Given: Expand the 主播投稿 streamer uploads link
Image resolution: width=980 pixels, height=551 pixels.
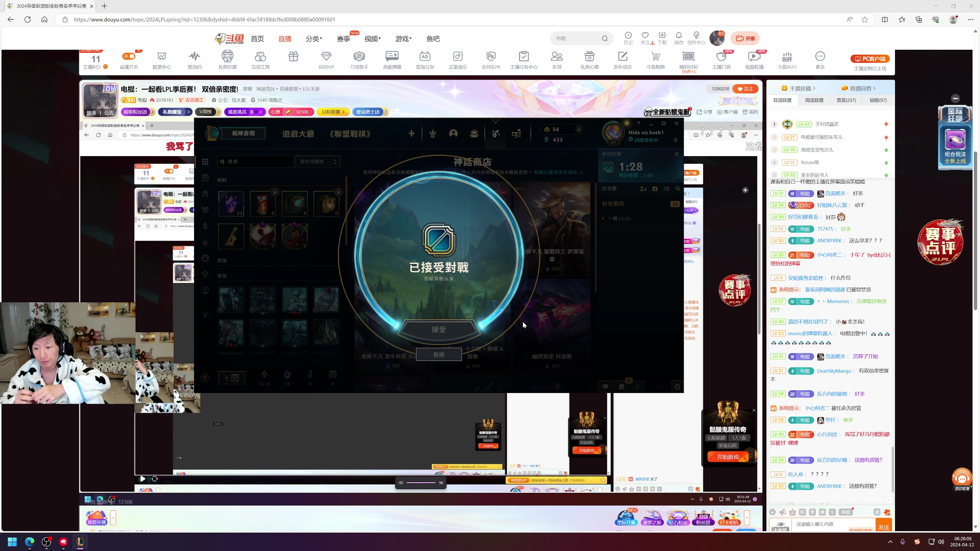Looking at the screenshot, I should pos(799,88).
